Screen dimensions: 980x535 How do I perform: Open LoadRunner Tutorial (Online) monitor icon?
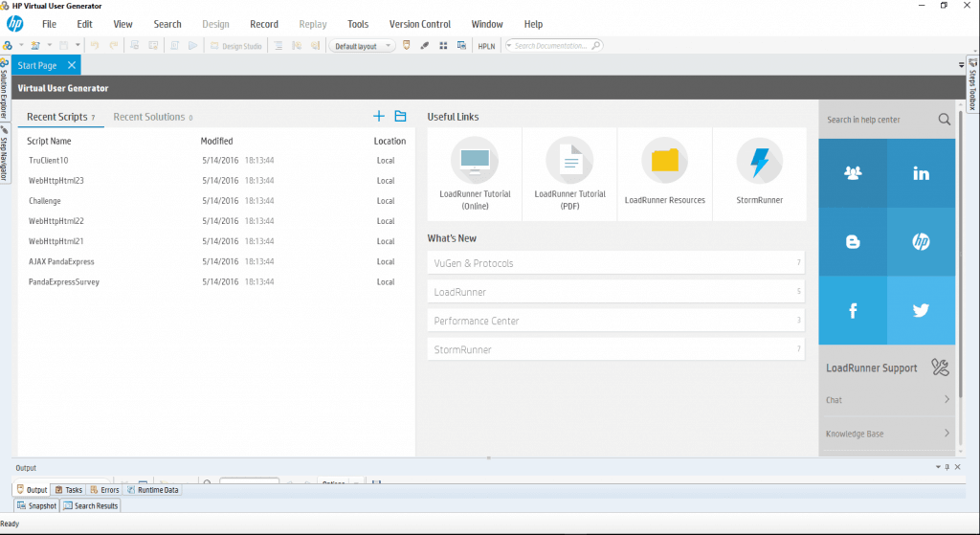click(475, 160)
